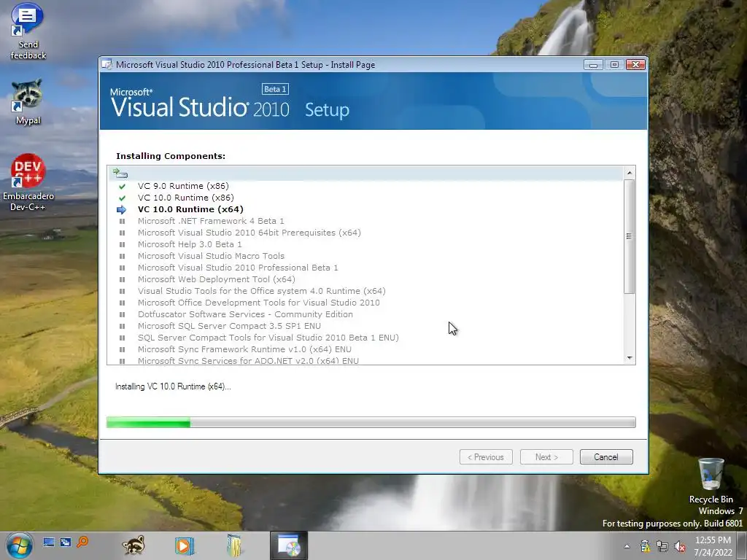Click the Windows Start orb
This screenshot has width=747, height=560.
pyautogui.click(x=20, y=545)
